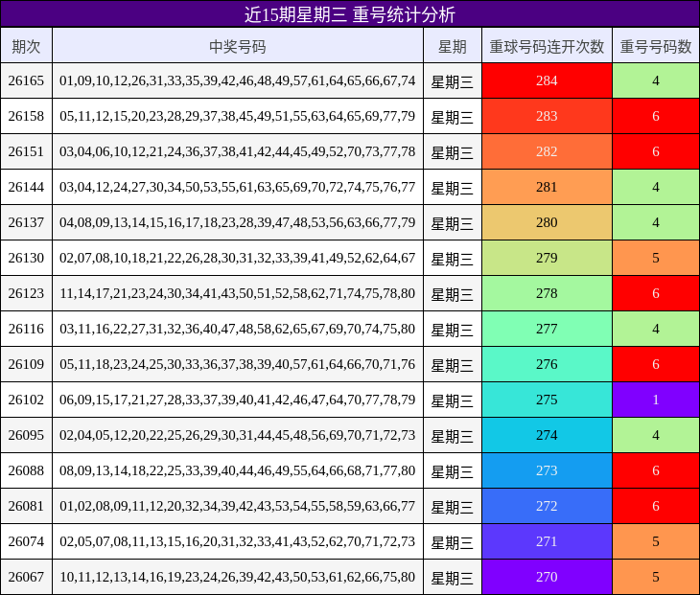
Task: Click the title 近15期星期三 重号统计分析
Action: (350, 14)
